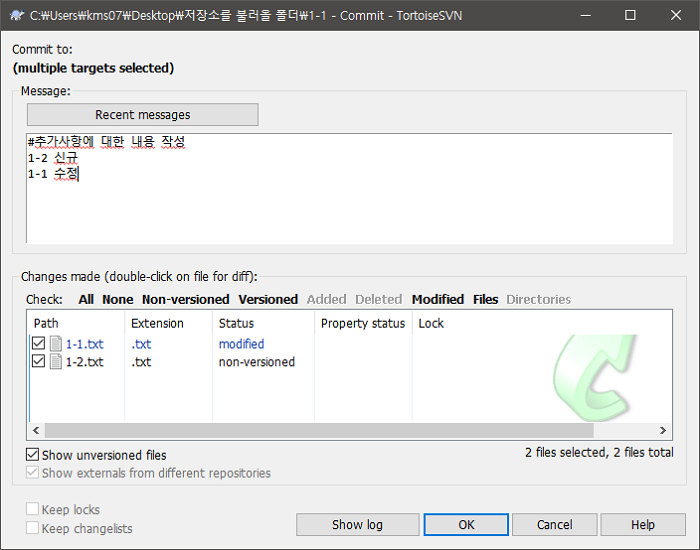Open the Show log window
700x550 pixels.
tap(357, 525)
